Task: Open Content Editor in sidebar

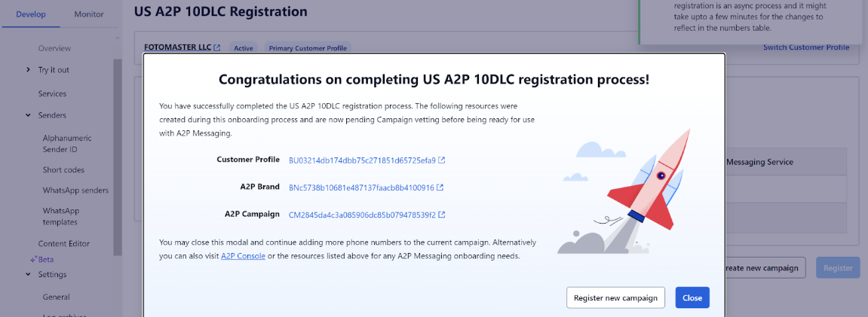Action: pos(63,243)
